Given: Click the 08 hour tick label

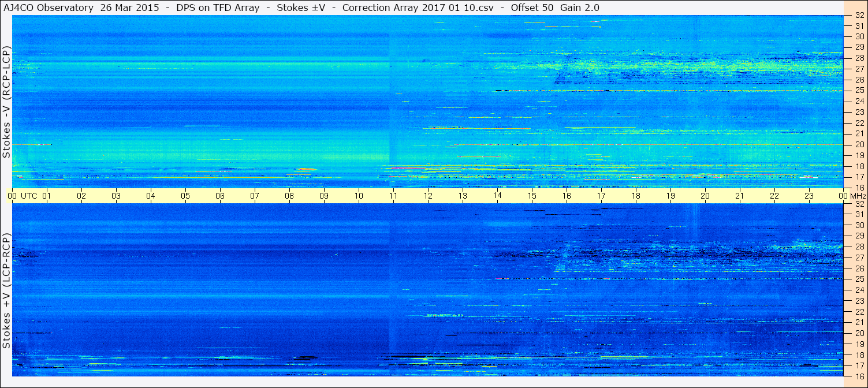Looking at the screenshot, I should coord(289,196).
